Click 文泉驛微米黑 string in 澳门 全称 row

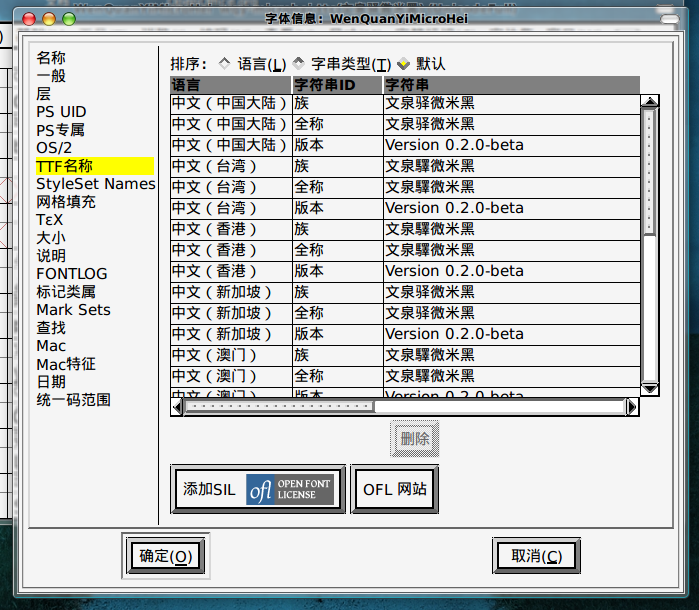tap(512, 376)
